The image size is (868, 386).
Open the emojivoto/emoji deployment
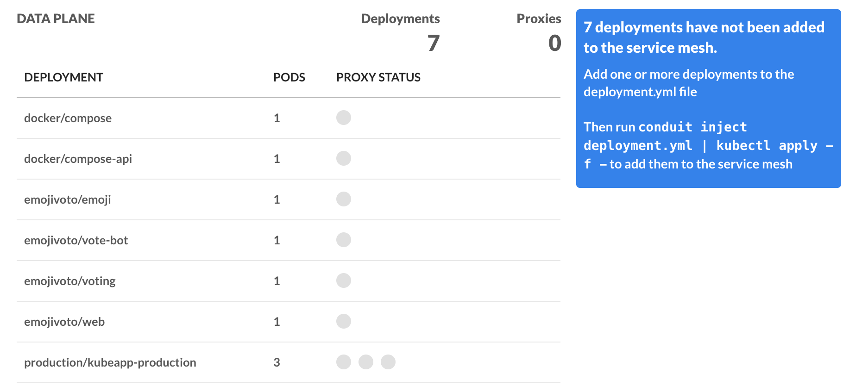tap(68, 199)
